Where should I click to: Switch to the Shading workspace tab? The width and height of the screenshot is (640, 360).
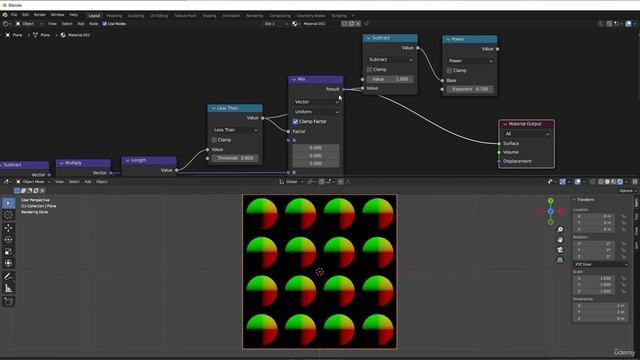[x=209, y=16]
